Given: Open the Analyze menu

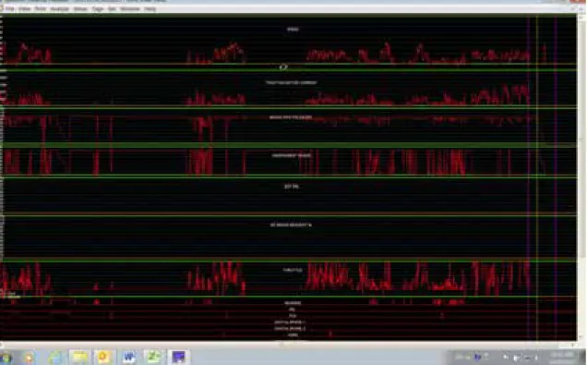Looking at the screenshot, I should click(x=59, y=8).
